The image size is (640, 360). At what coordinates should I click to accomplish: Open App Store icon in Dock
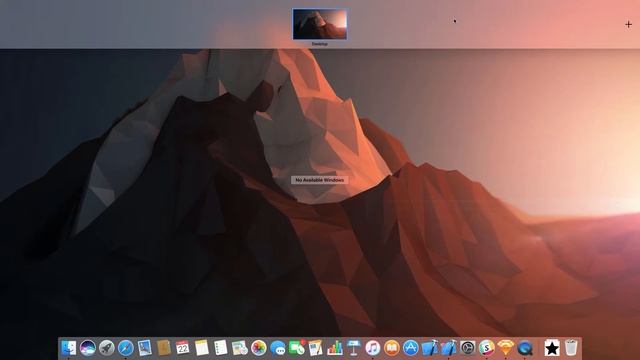[x=411, y=348]
